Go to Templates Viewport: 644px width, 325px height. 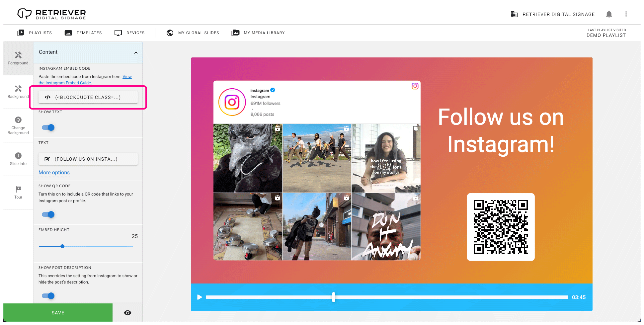click(x=83, y=33)
